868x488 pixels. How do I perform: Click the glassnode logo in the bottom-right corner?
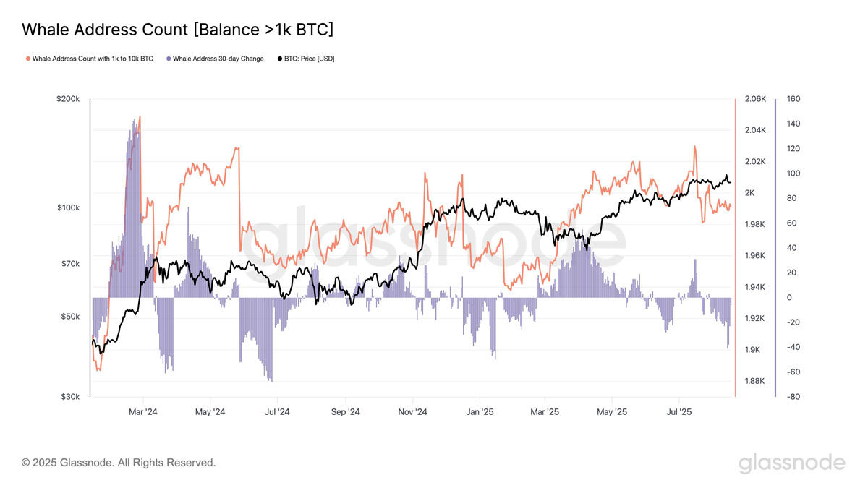tap(791, 463)
